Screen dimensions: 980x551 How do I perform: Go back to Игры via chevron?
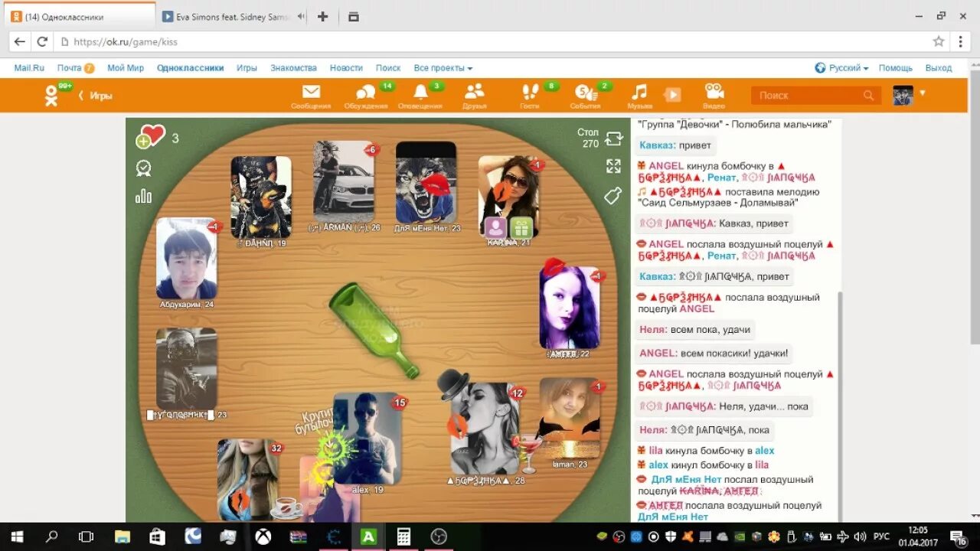pos(82,96)
